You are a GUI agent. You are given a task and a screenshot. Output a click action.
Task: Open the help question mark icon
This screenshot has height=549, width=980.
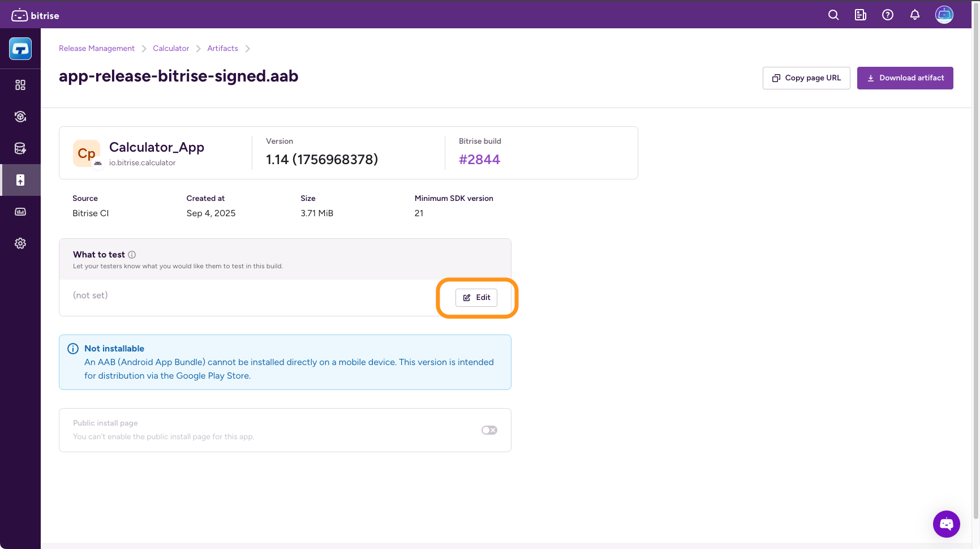(887, 15)
